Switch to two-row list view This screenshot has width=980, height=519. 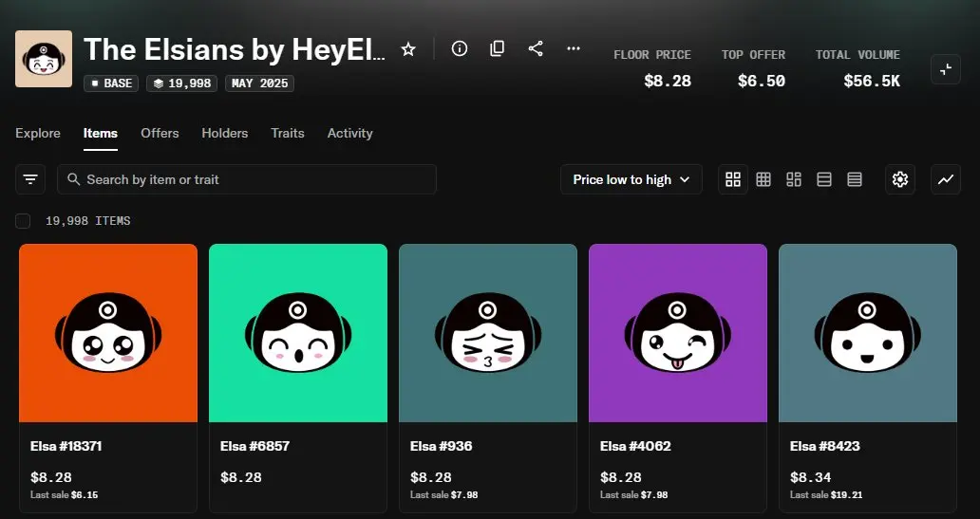pyautogui.click(x=824, y=179)
